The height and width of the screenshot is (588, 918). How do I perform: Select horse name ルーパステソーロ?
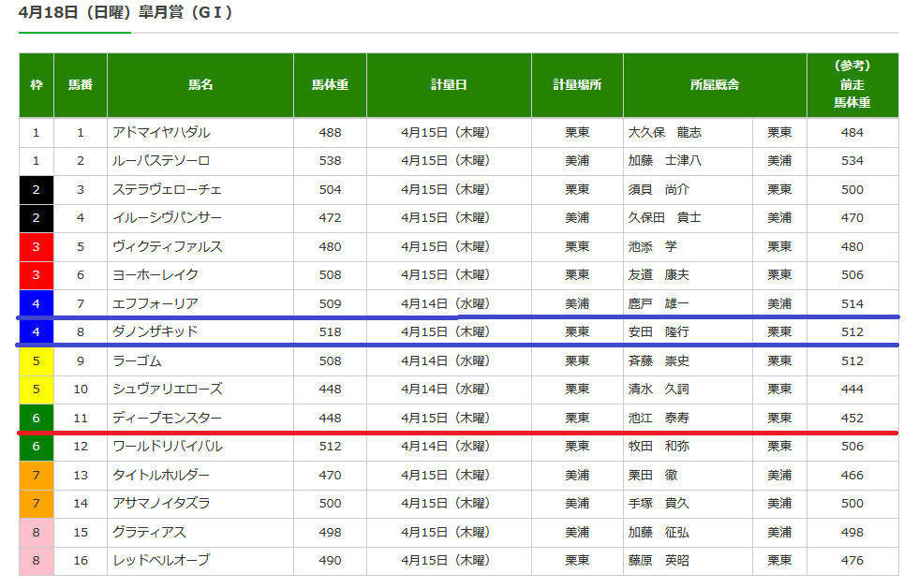click(161, 161)
